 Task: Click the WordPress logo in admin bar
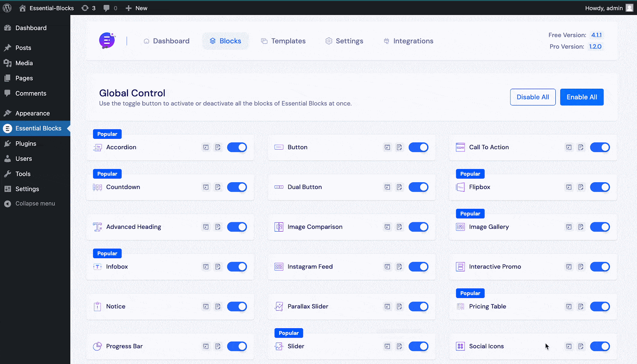7,8
